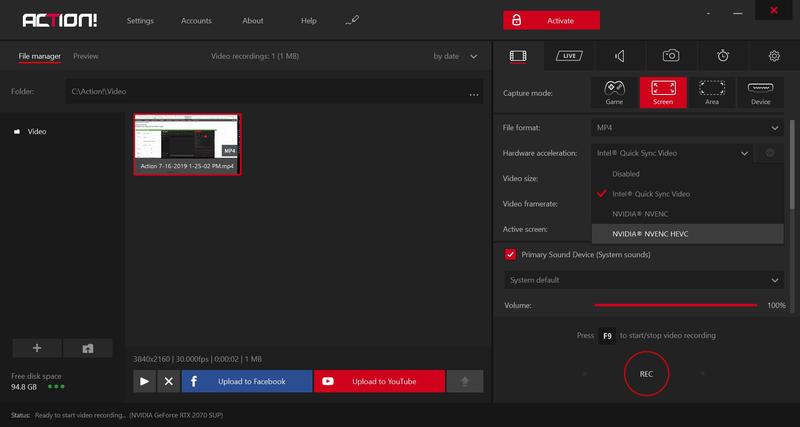Select Area capture mode
This screenshot has width=800, height=427.
(x=712, y=93)
